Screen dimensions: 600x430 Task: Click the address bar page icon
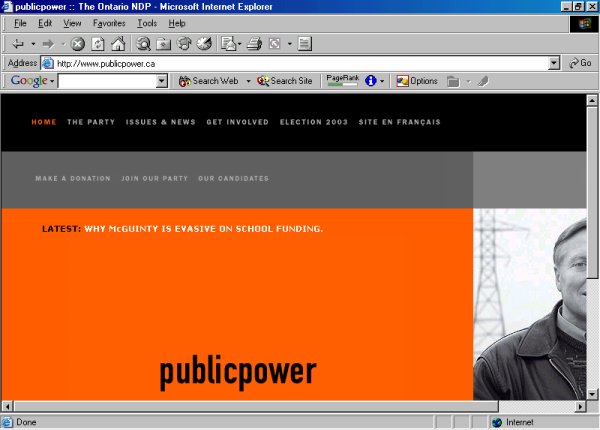tap(47, 64)
